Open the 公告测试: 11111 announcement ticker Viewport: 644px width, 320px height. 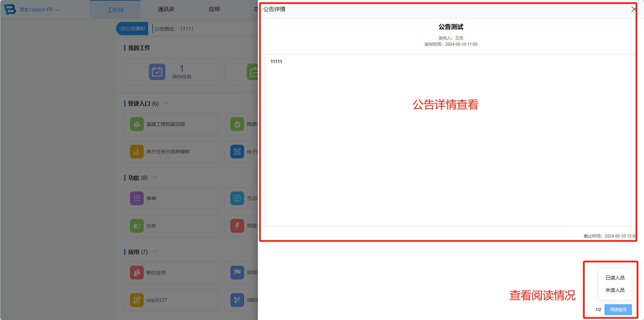click(x=174, y=29)
